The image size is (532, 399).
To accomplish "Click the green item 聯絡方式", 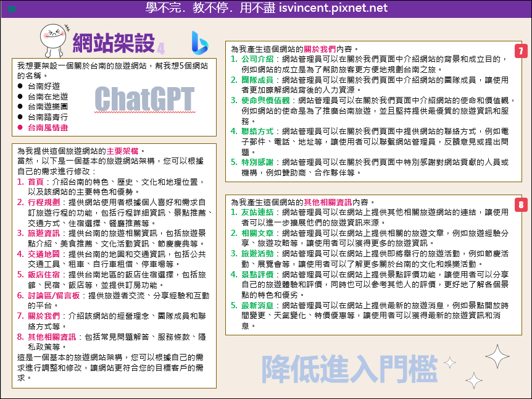I will [x=257, y=132].
